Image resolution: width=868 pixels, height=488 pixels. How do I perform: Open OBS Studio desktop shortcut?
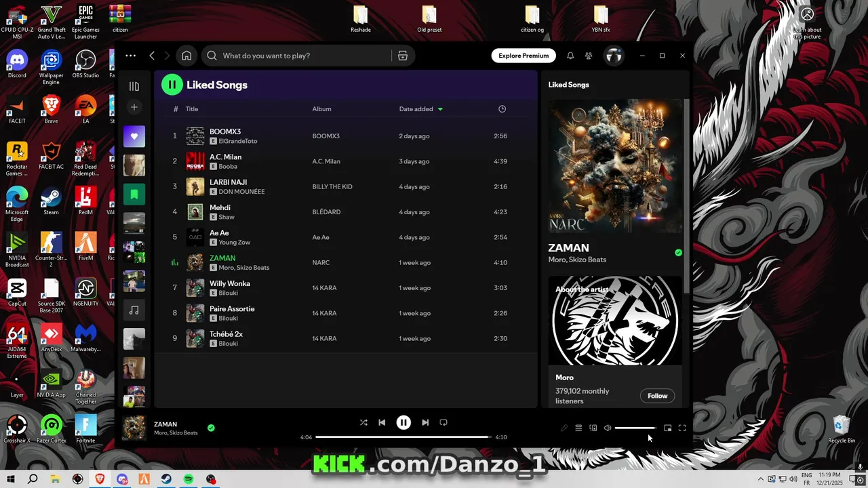pos(85,64)
